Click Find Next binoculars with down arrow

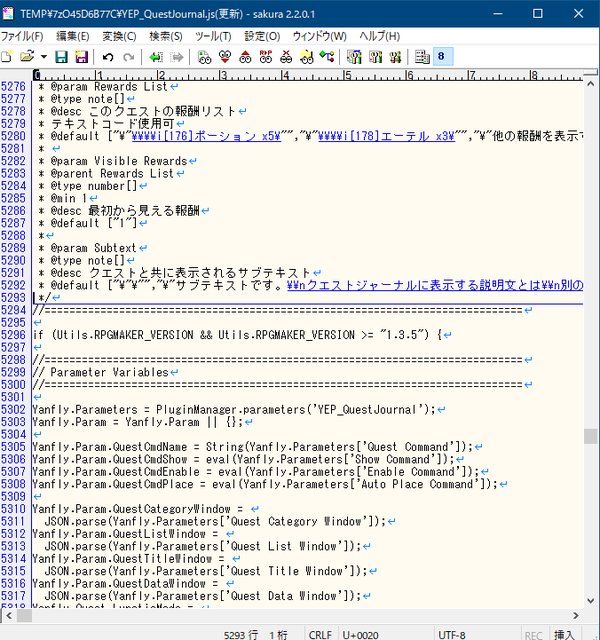225,57
